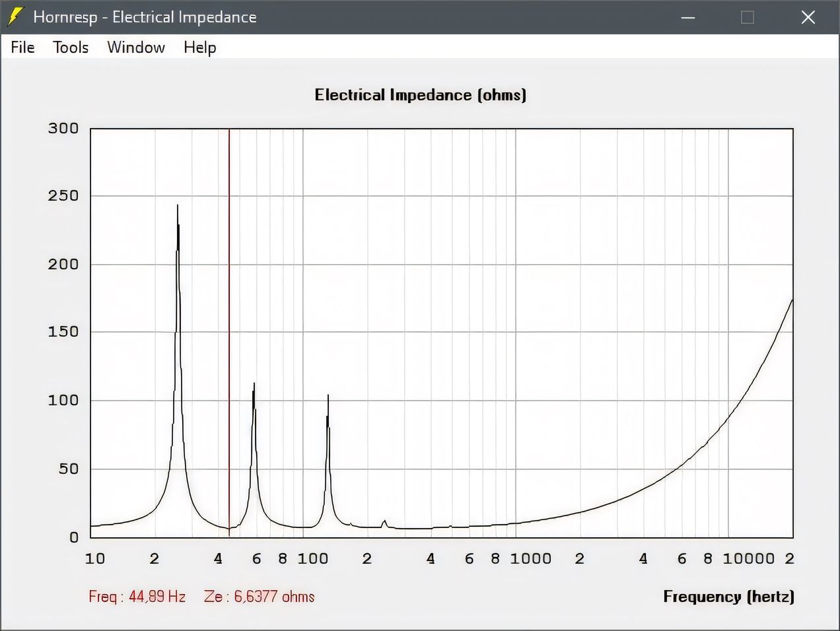Click the third impedance peak near 130 Hz
Image resolution: width=840 pixels, height=631 pixels.
pyautogui.click(x=328, y=397)
